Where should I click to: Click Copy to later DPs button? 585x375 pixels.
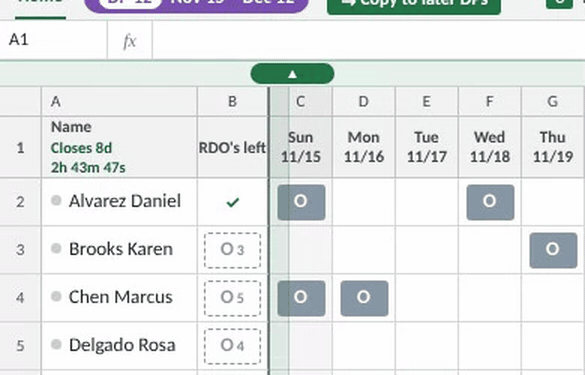click(414, 6)
